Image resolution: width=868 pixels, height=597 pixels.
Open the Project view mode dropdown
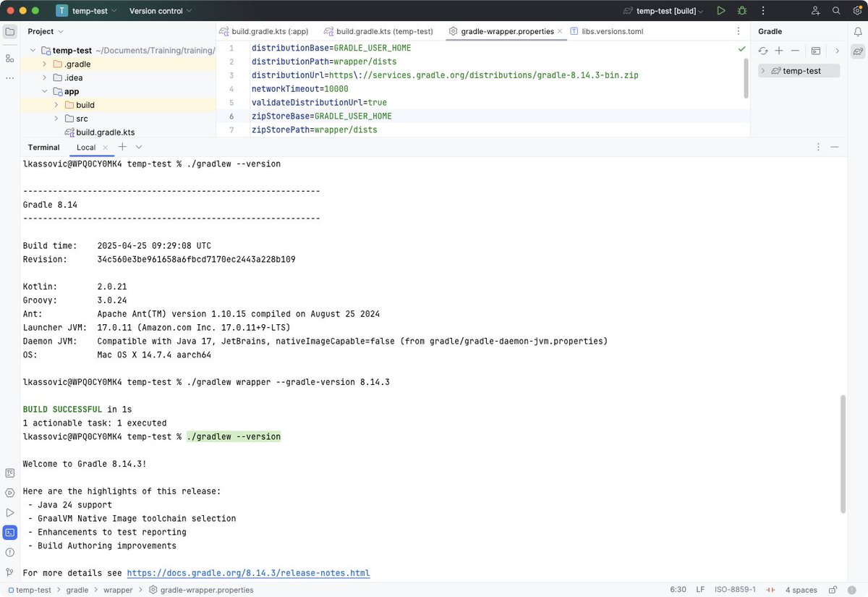pyautogui.click(x=46, y=31)
